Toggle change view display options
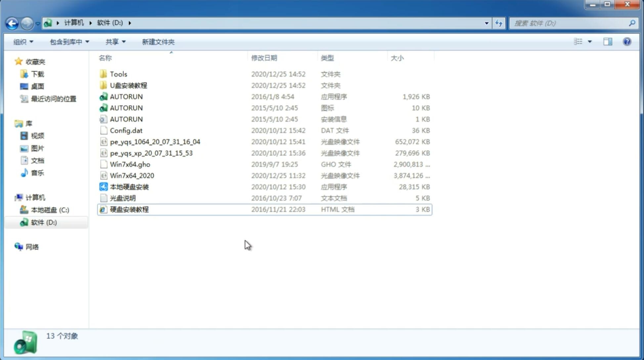644x360 pixels. (590, 42)
